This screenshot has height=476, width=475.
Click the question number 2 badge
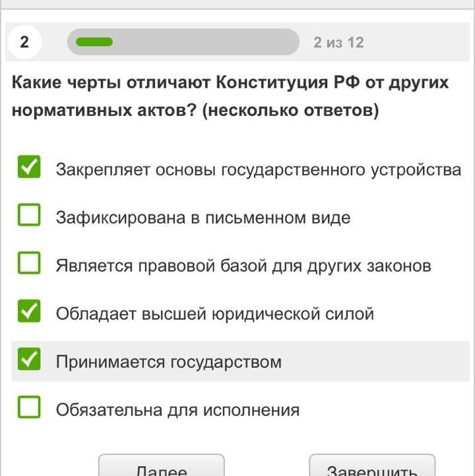(x=24, y=42)
